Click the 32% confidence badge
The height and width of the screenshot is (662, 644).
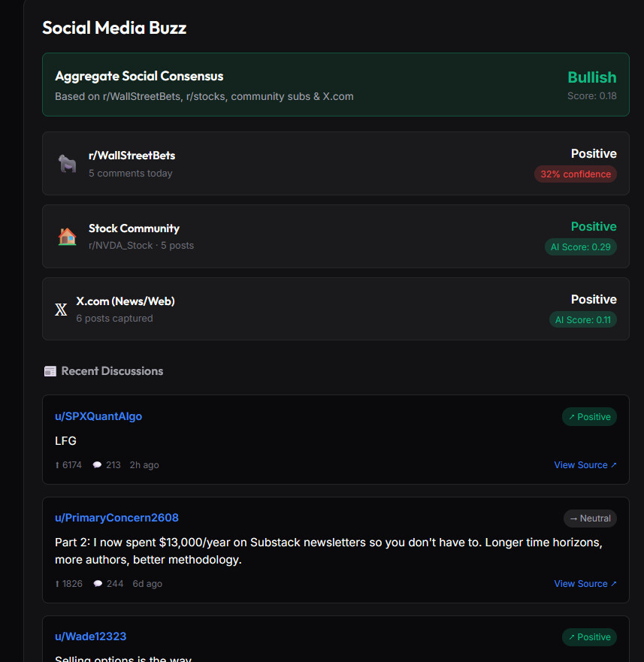coord(575,174)
